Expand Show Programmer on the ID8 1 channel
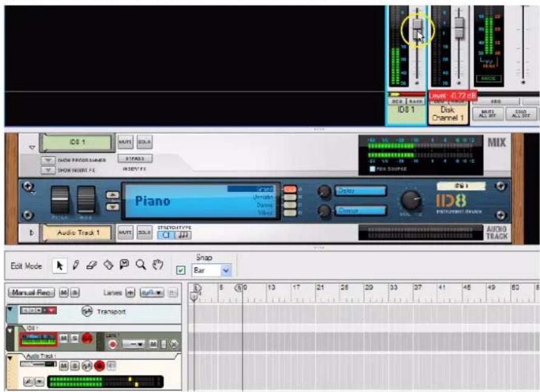The height and width of the screenshot is (392, 540). pos(48,160)
